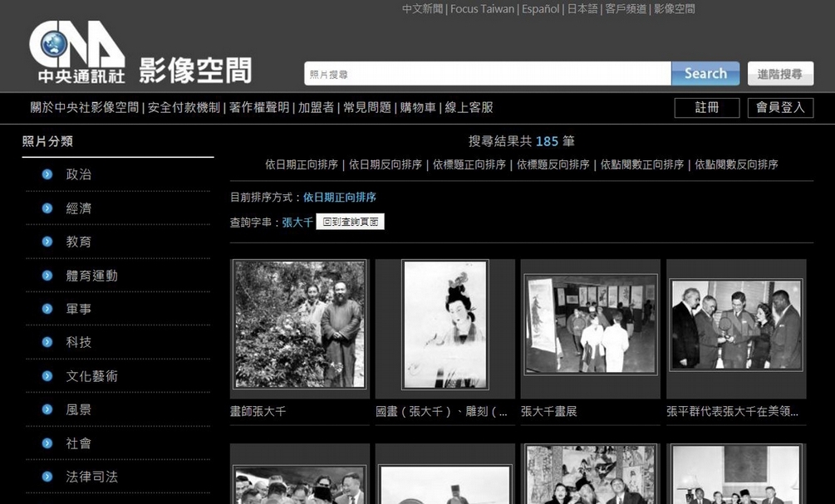The width and height of the screenshot is (835, 504).
Task: Click the CNA globe logo
Action: (77, 51)
